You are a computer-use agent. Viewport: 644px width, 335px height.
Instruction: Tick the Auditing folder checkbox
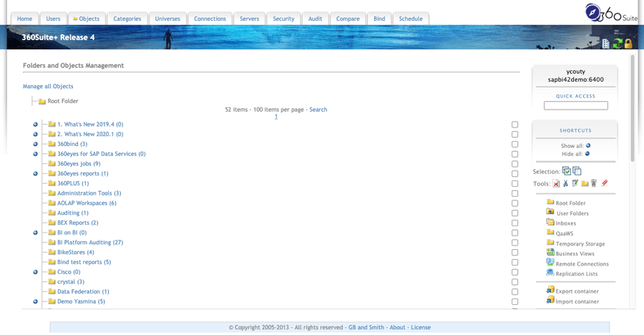(514, 213)
